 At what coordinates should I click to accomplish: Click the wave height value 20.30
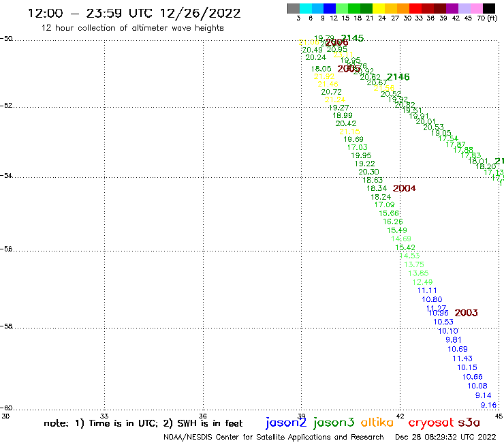[x=368, y=172]
